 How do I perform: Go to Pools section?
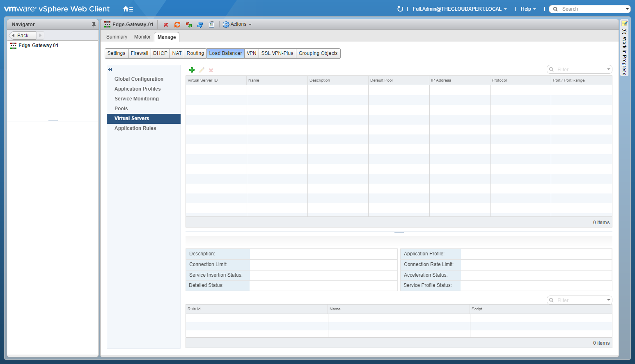coord(121,109)
